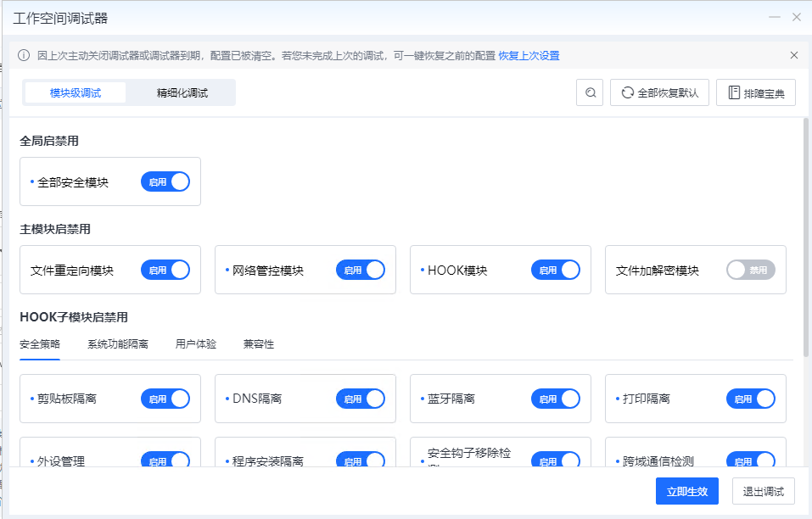This screenshot has width=812, height=519.
Task: Switch to 用户体验 sub-tab
Action: (196, 344)
